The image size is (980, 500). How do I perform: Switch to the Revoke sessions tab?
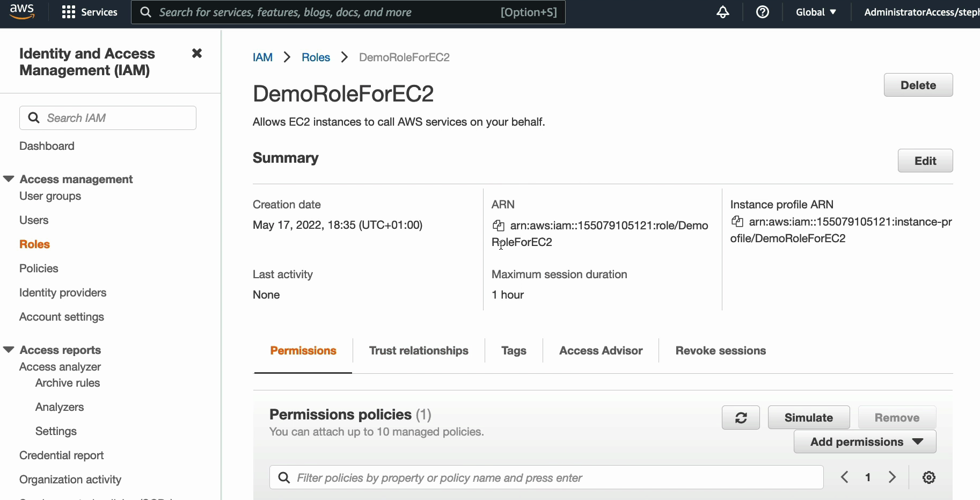(720, 351)
